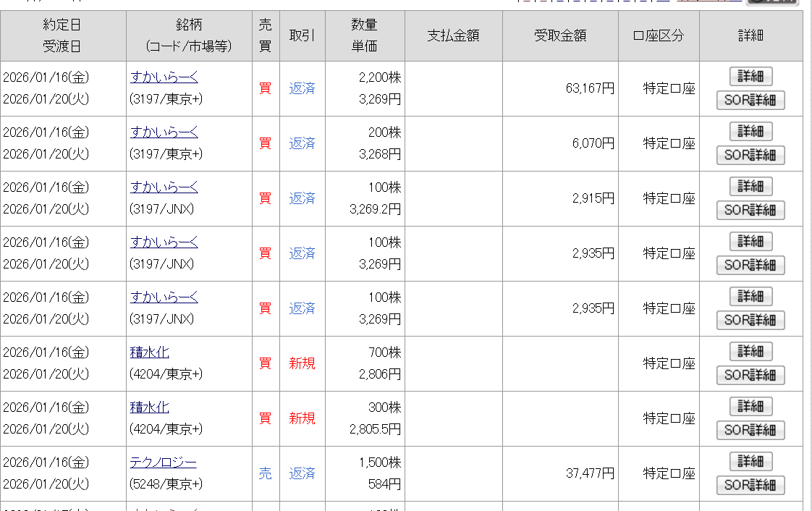Click SOR詳細 for the 300株 積水化 trade
This screenshot has height=511, width=812.
point(750,431)
